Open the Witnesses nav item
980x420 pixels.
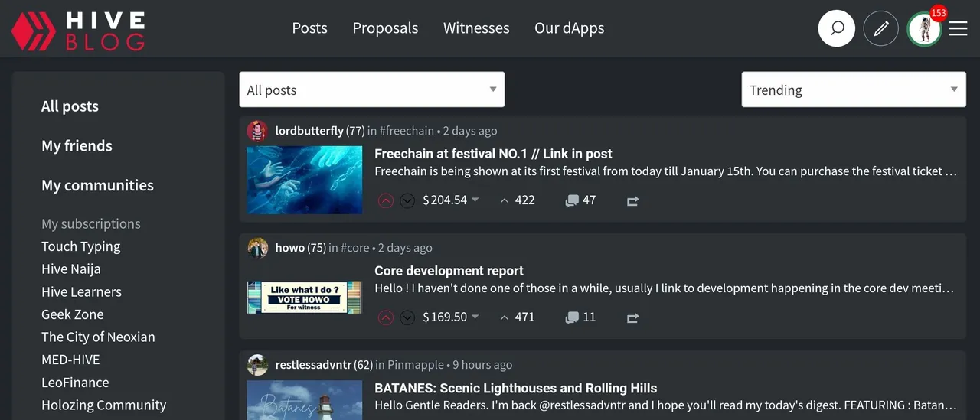476,28
